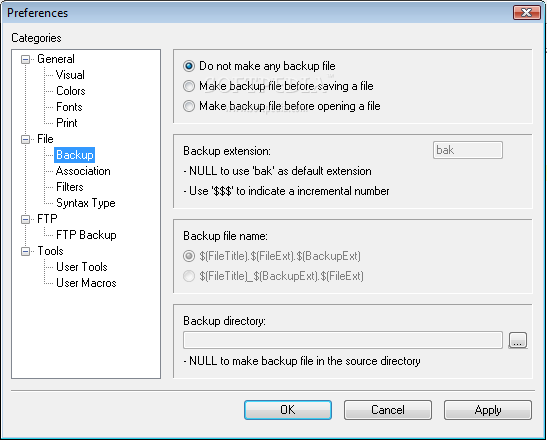The image size is (547, 441).
Task: Click the 'Backup directory:' label
Action: pyautogui.click(x=224, y=321)
